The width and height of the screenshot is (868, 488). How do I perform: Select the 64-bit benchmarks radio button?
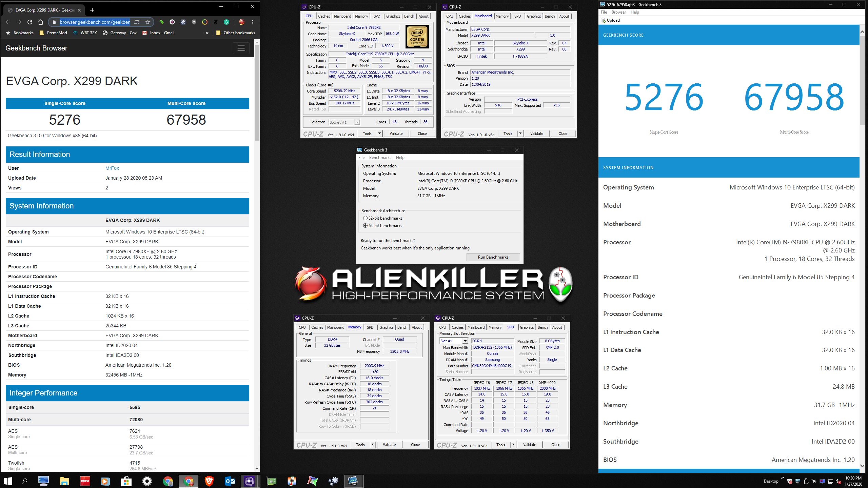365,226
